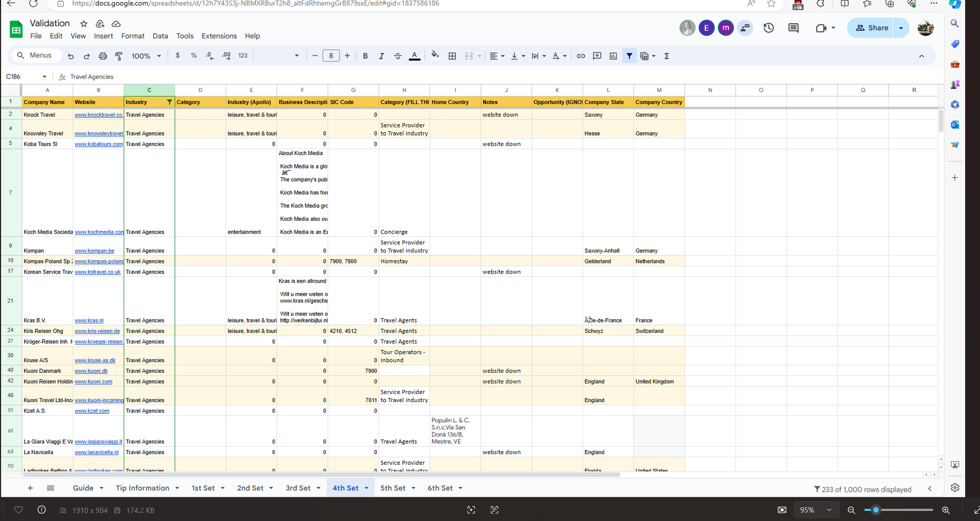Redo the last undone action
The image size is (980, 521).
point(86,56)
